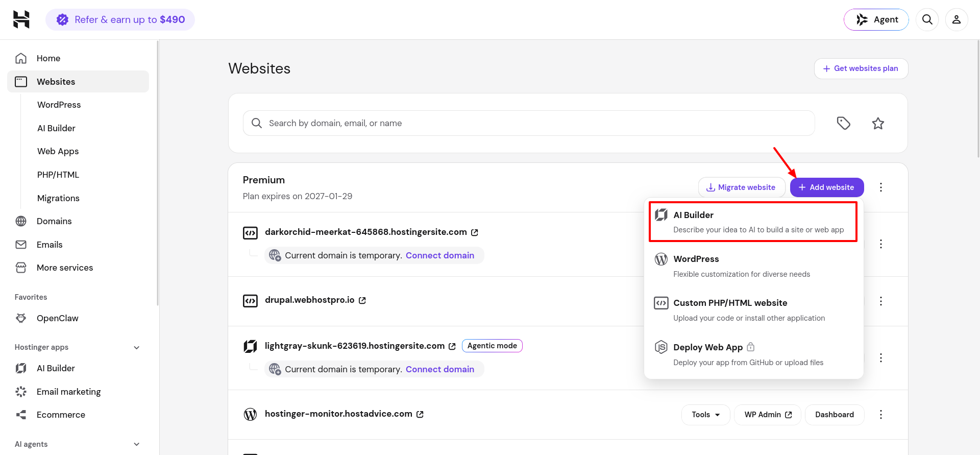
Task: Open Migrations in sidebar
Action: tap(59, 198)
